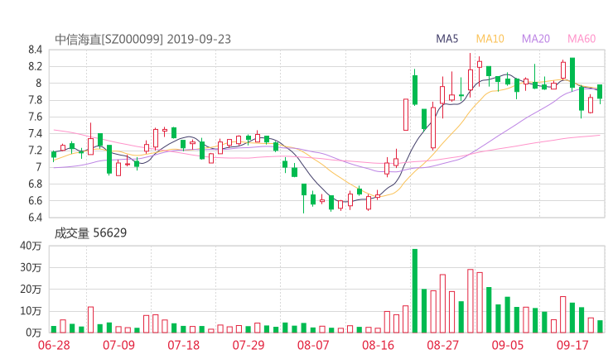Click the 08-16 date axis label

378,345
